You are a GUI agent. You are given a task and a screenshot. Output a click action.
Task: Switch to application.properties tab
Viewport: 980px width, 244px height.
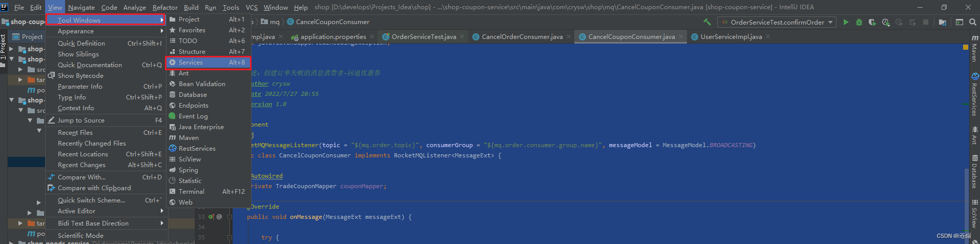[333, 36]
